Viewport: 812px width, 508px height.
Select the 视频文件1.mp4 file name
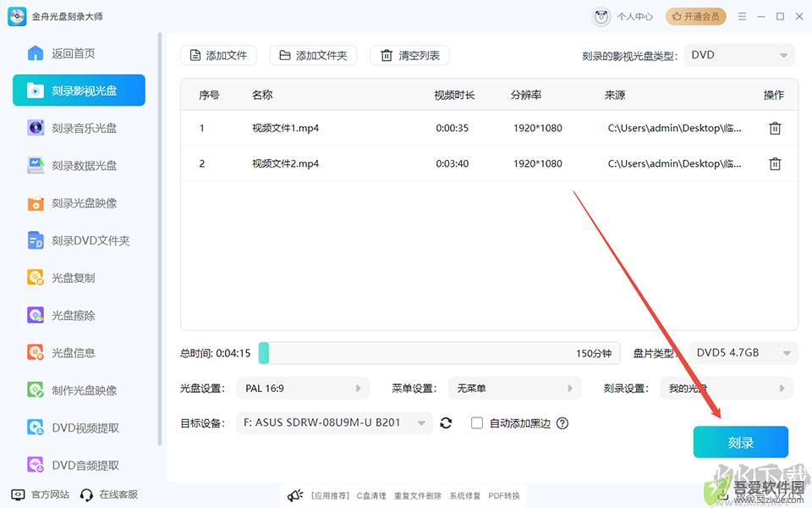click(x=285, y=128)
